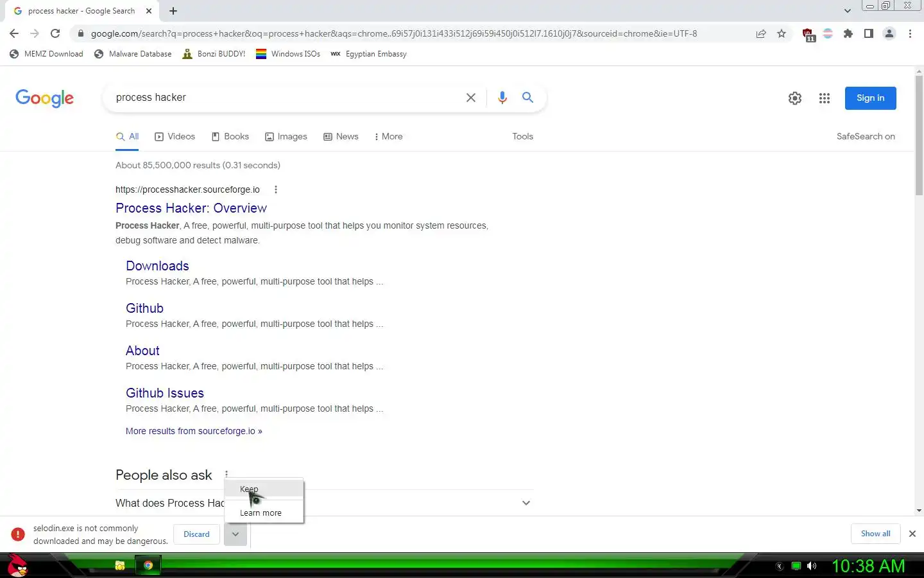Click the 10:38 AM clock

(x=868, y=566)
